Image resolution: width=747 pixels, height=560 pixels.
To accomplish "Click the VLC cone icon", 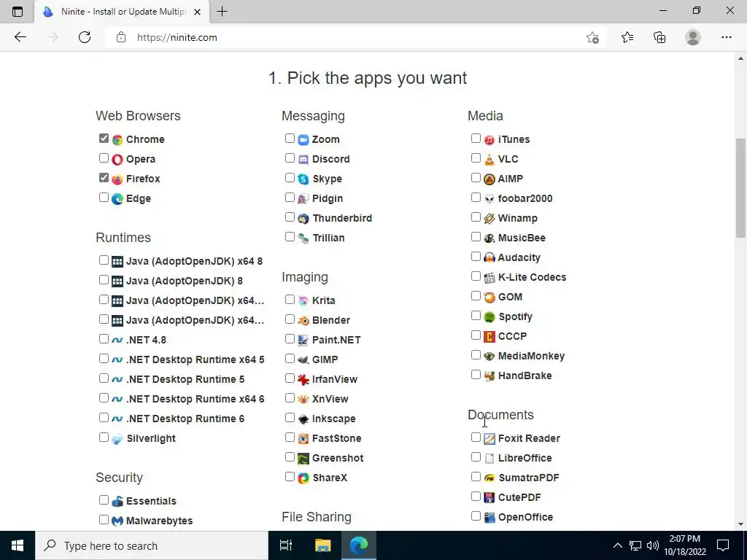I will pos(489,159).
